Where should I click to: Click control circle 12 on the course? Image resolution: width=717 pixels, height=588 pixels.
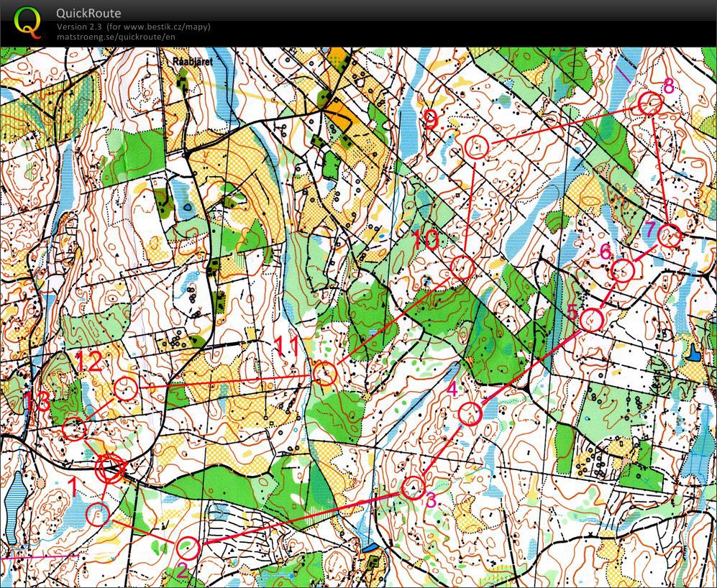[125, 389]
